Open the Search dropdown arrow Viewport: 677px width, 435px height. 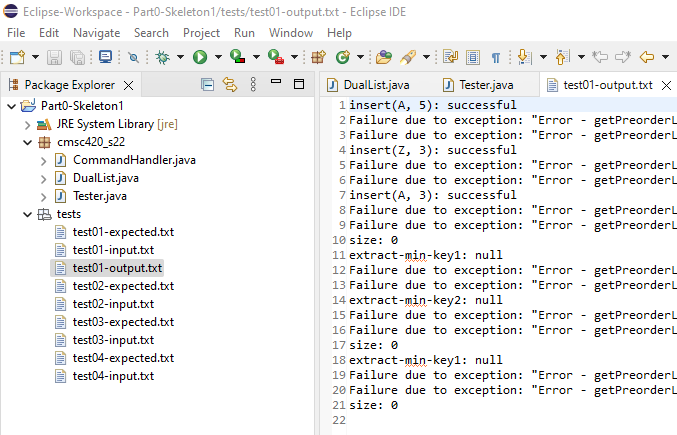(426, 57)
